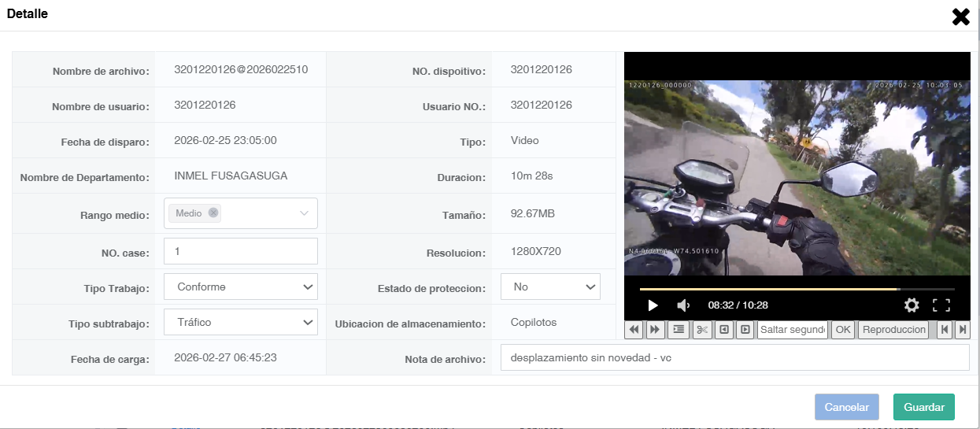Select the Copilotos storage location
The width and height of the screenshot is (980, 429).
(x=534, y=322)
